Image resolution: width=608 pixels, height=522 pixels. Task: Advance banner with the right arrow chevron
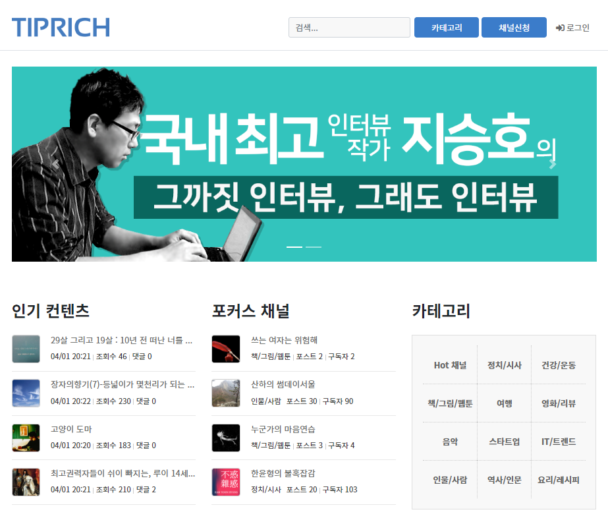[551, 164]
